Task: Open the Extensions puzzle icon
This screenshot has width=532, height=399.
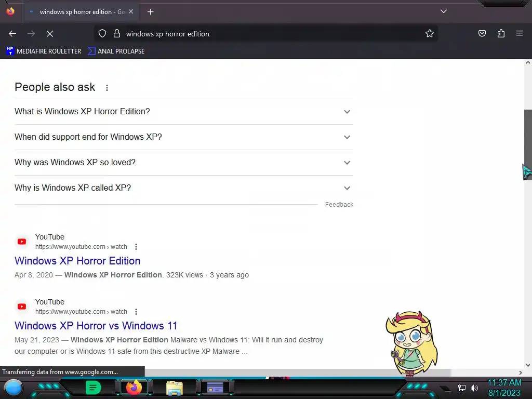Action: (501, 34)
